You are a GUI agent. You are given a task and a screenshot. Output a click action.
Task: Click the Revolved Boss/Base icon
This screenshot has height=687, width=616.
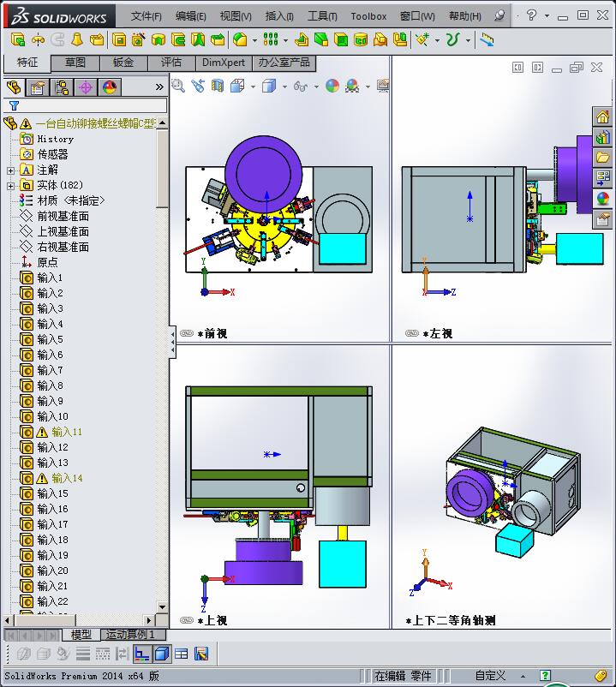38,40
